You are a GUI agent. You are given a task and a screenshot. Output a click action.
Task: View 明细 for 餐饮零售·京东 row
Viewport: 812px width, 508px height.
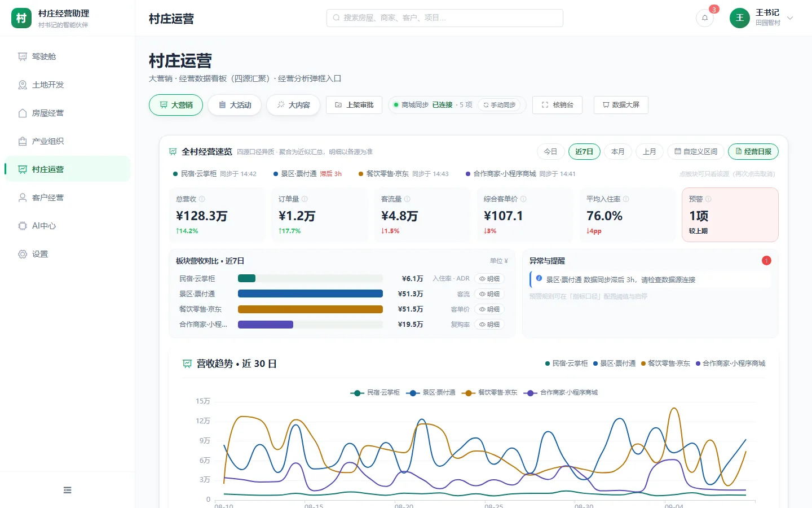[x=489, y=309]
